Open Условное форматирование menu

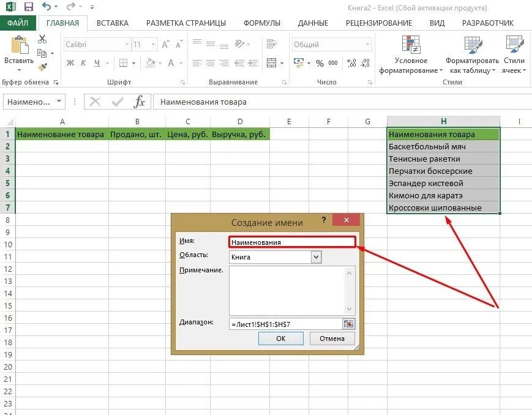tap(411, 54)
